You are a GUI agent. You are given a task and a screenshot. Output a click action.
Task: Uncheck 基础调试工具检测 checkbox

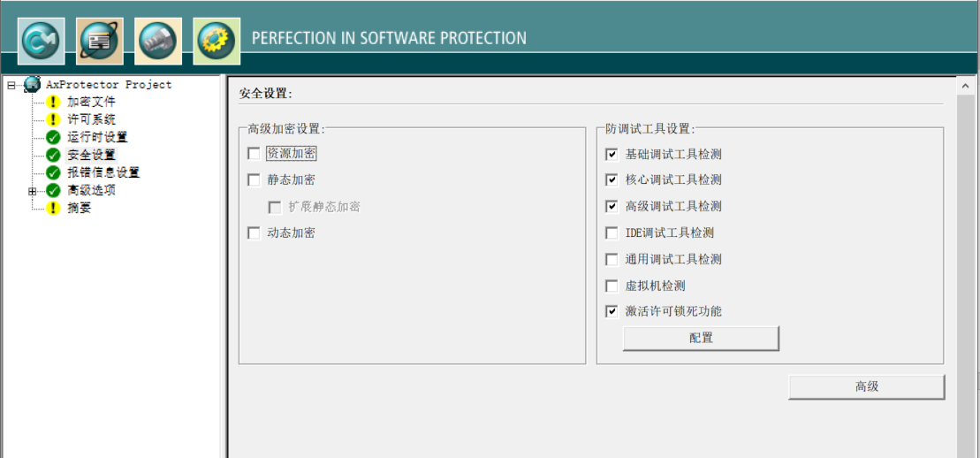612,154
